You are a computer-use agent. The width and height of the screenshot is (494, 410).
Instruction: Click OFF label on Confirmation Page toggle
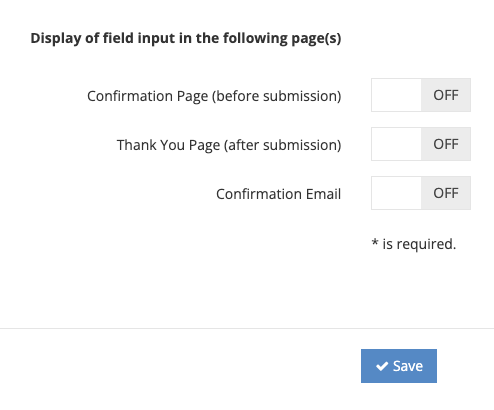446,95
